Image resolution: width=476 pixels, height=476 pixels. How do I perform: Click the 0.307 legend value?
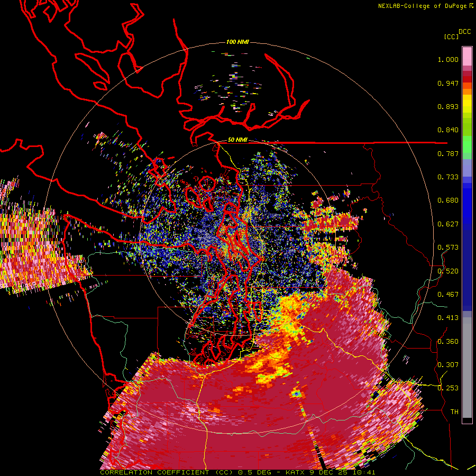pyautogui.click(x=448, y=365)
